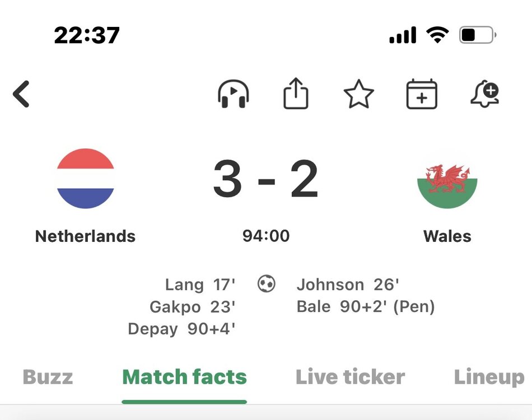Enable match notifications bell

(x=485, y=94)
